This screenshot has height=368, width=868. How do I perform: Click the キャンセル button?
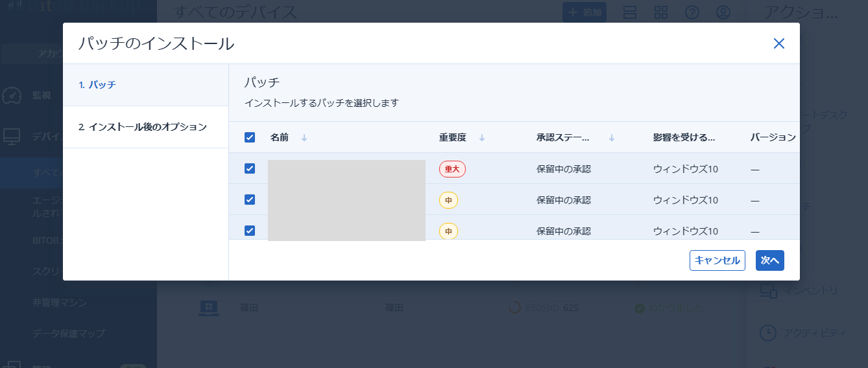[x=717, y=260]
